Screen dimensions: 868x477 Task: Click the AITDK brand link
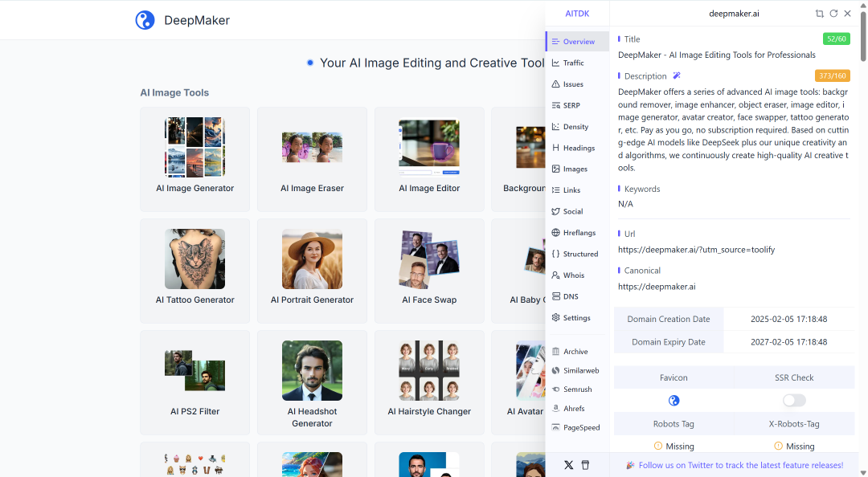(577, 14)
